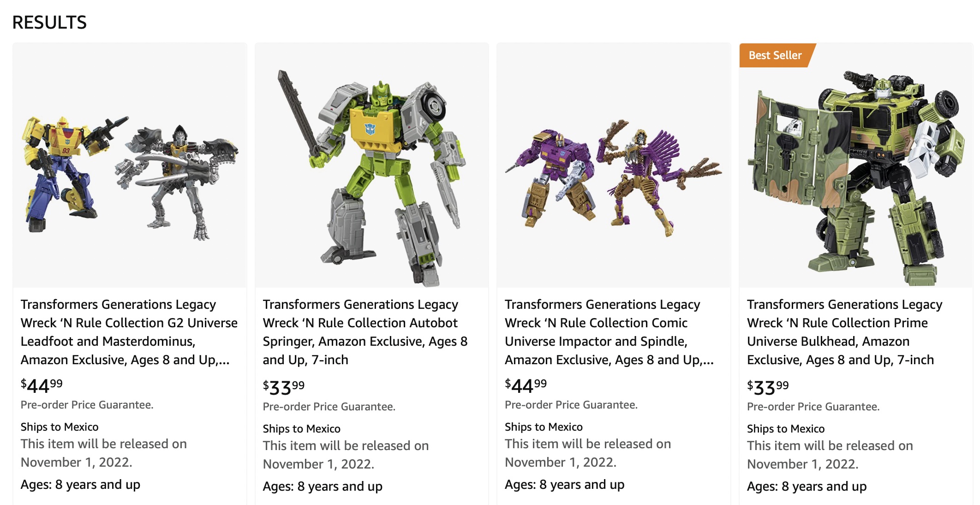The width and height of the screenshot is (980, 505).
Task: Open the Comic Universe Impactor and Spindle title
Action: [x=609, y=332]
